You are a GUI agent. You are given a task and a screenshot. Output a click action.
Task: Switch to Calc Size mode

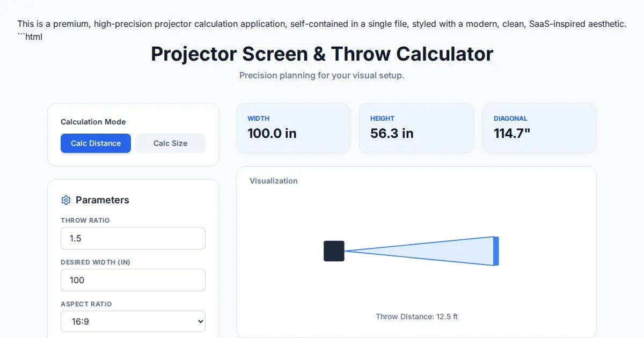[170, 143]
